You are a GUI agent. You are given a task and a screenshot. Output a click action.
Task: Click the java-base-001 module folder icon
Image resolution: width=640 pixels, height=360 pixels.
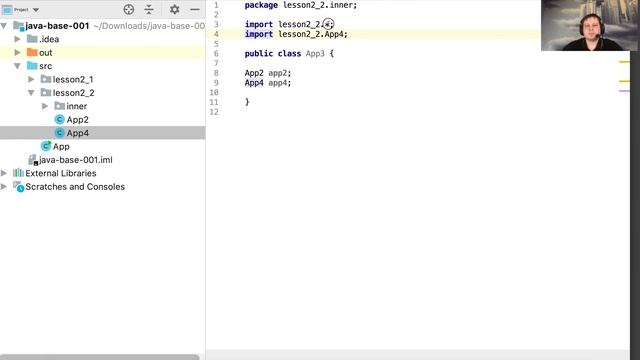tap(19, 26)
